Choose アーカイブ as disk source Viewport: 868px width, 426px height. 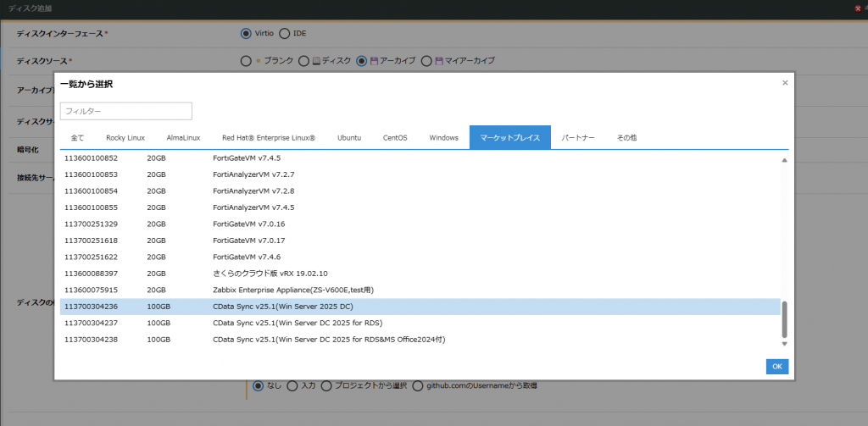pos(361,62)
